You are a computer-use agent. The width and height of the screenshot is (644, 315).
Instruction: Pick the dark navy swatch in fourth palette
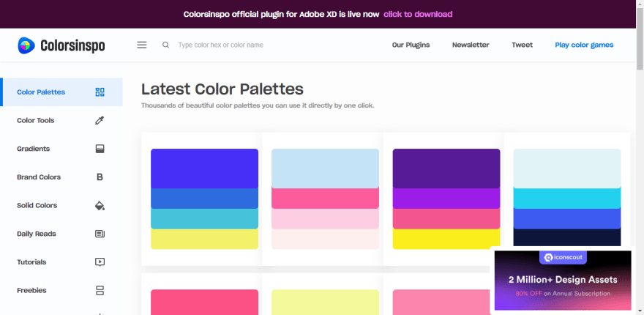567,237
